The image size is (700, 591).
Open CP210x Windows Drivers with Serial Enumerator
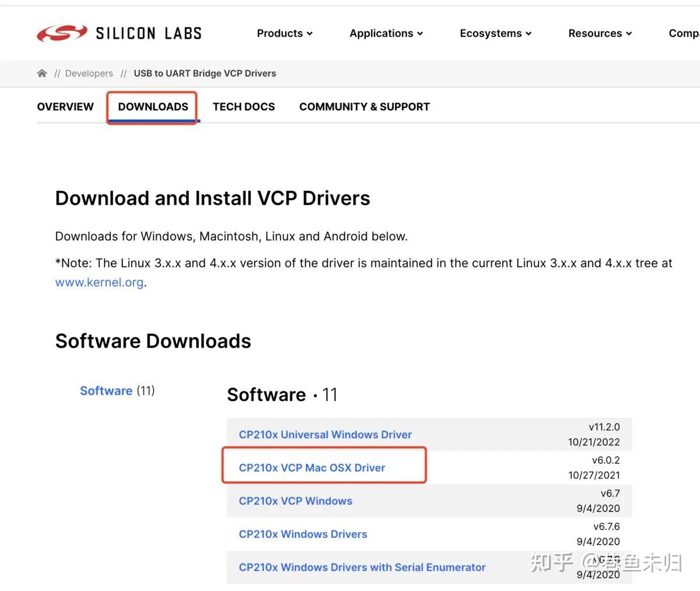[362, 568]
